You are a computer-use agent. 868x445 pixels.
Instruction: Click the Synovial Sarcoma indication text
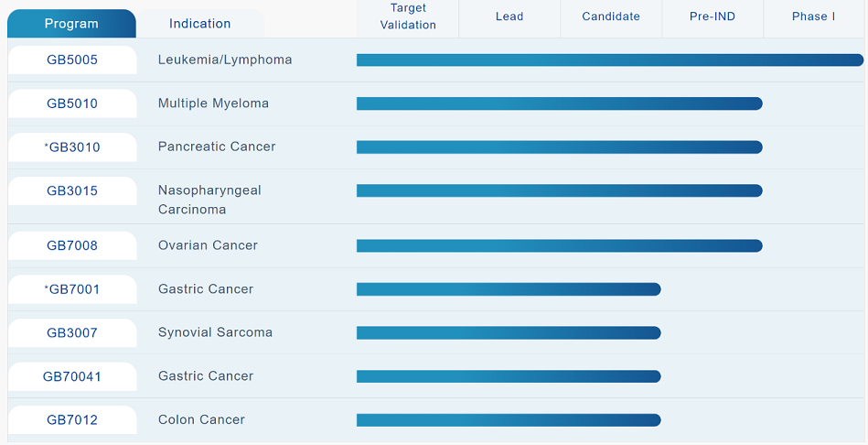coord(215,332)
